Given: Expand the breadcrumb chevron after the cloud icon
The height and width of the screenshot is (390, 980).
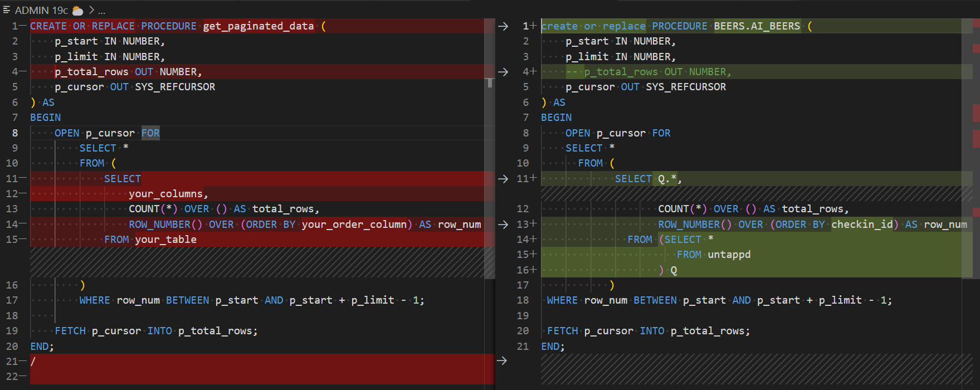Looking at the screenshot, I should [91, 10].
